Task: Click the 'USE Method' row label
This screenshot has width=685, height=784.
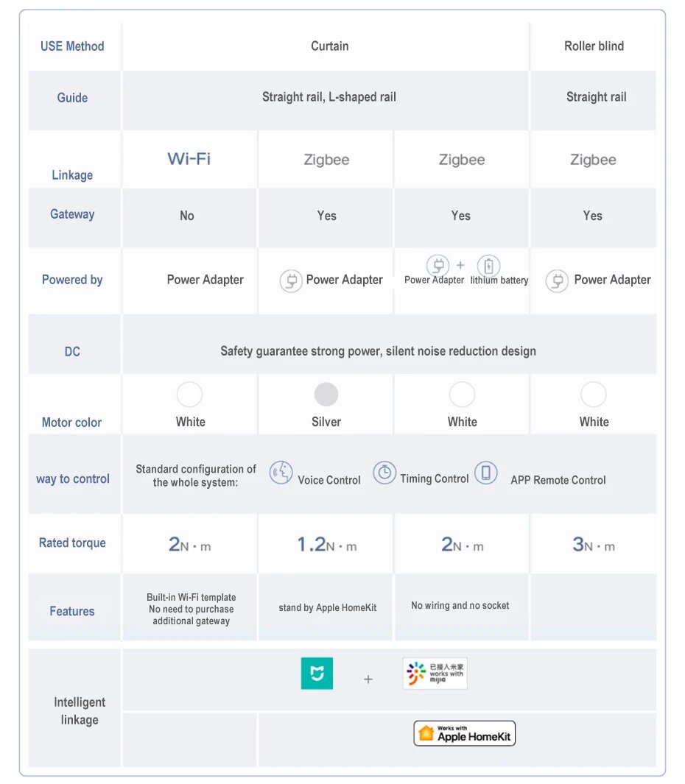Action: 72,46
